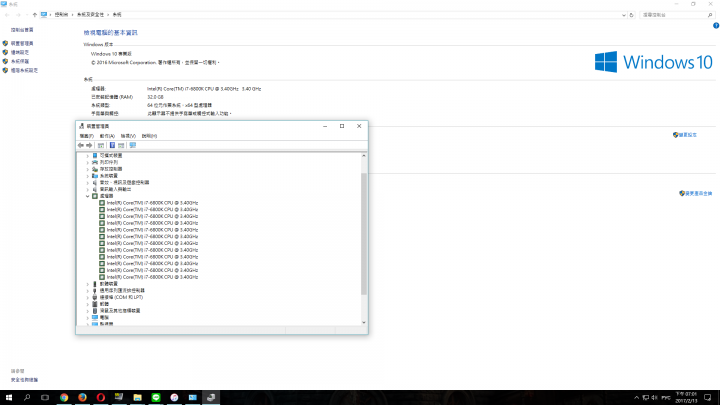Click the network icon in system tray

(x=646, y=398)
